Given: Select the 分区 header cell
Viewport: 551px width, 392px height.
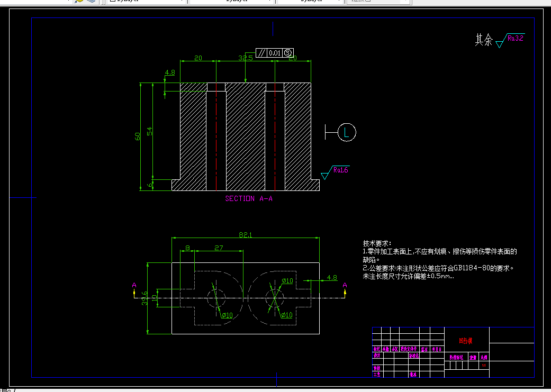Looking at the screenshot, I should [395, 349].
